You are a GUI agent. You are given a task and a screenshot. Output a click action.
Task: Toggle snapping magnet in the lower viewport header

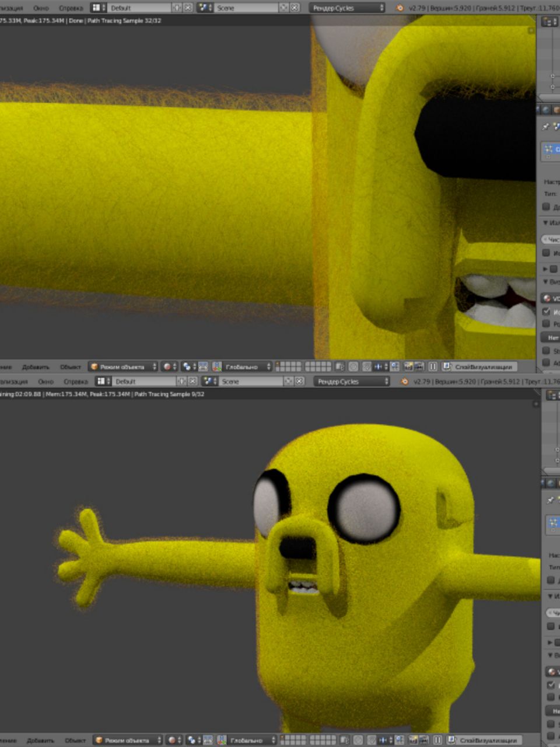coord(372,740)
